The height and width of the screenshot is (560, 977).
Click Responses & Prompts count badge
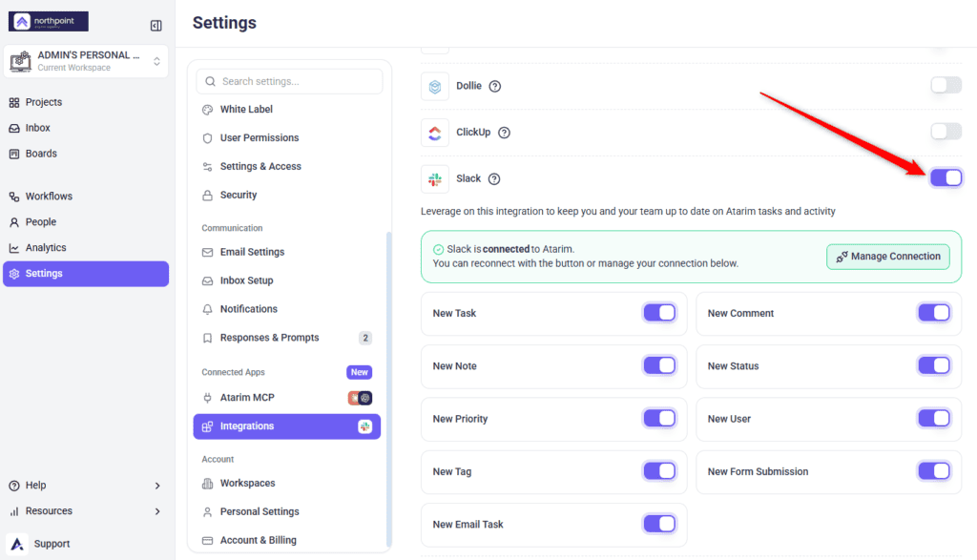tap(365, 338)
